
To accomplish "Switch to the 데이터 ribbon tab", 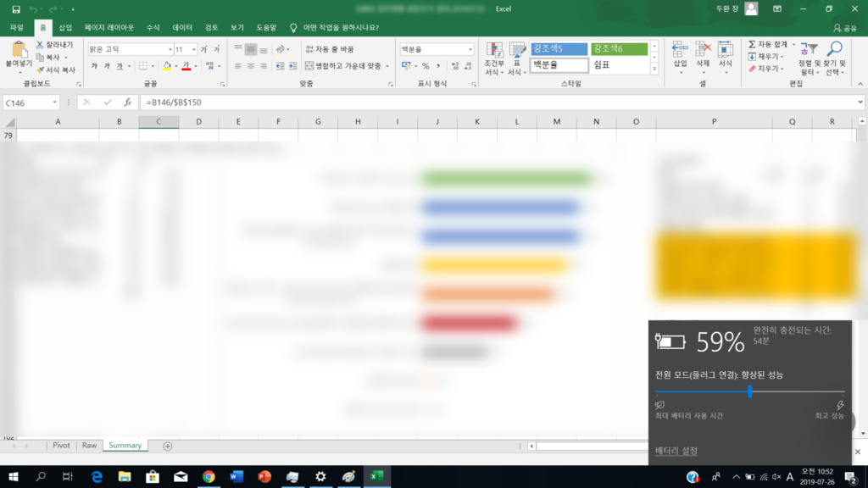I will coord(182,28).
